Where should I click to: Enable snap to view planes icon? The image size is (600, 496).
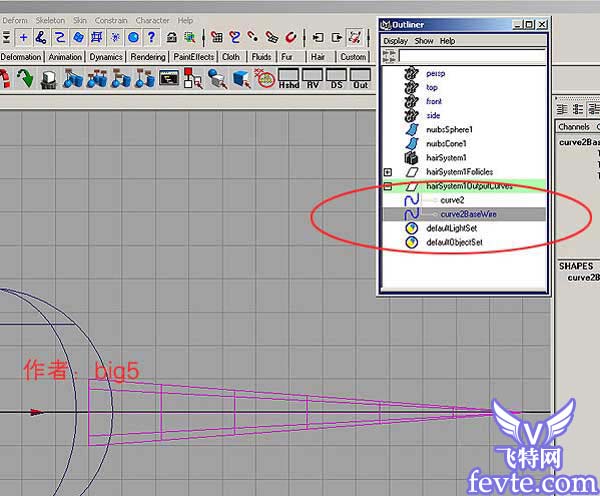coord(272,38)
